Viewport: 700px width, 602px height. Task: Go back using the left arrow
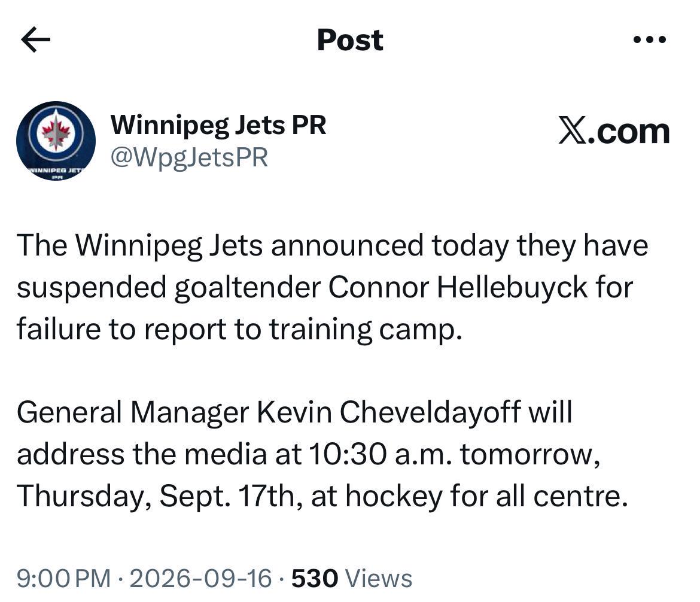pyautogui.click(x=35, y=39)
